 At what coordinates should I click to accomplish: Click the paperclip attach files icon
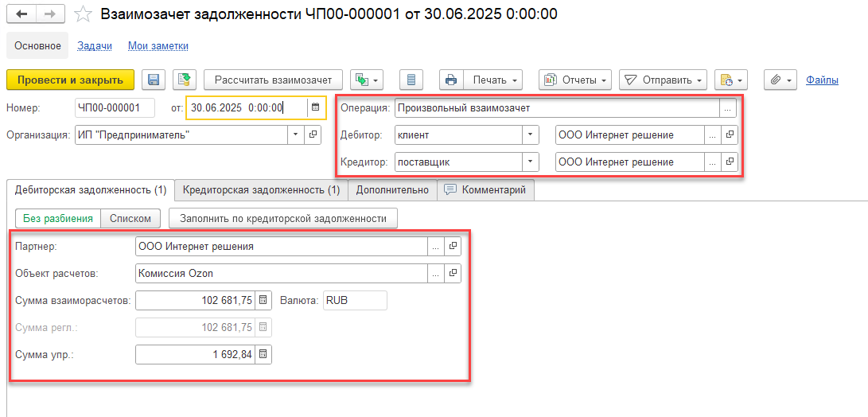(780, 80)
